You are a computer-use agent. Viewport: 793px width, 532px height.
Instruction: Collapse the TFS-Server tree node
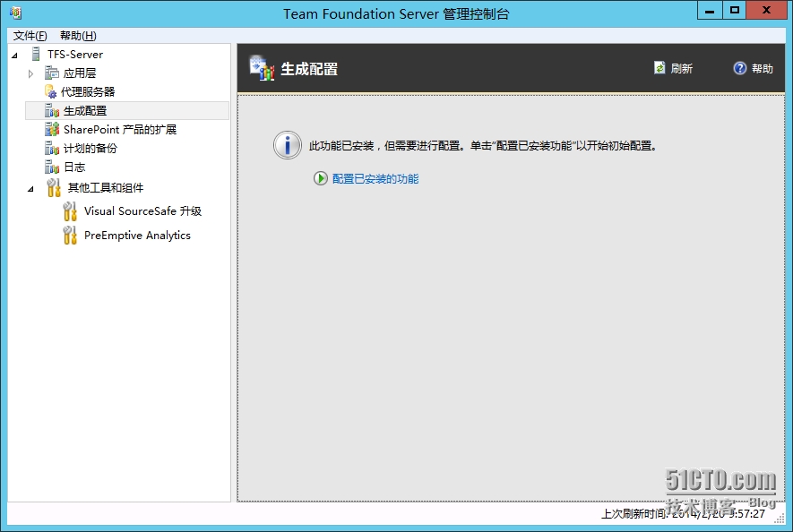tap(14, 56)
